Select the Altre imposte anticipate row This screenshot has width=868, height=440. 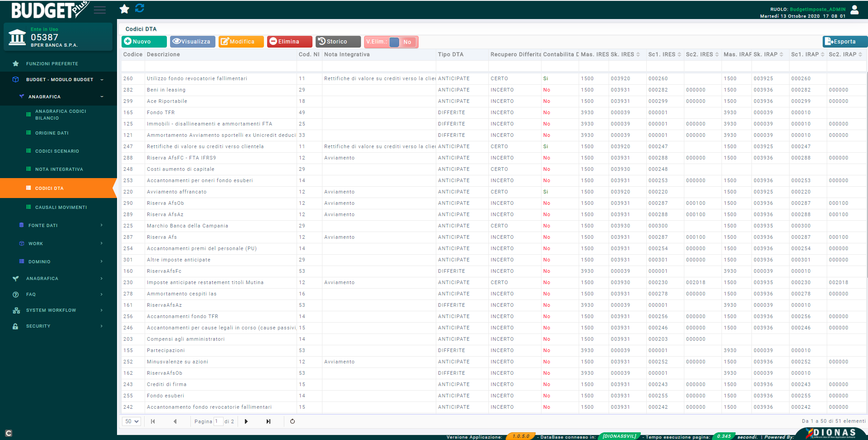coord(494,260)
